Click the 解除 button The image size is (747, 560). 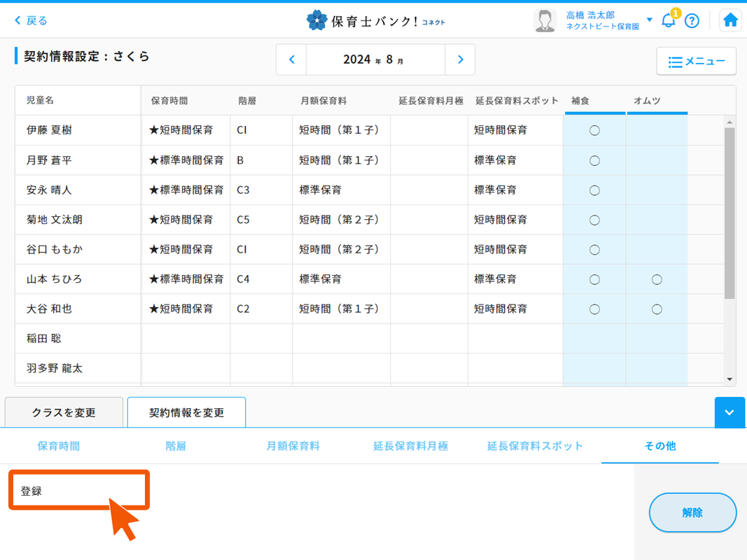pos(692,512)
